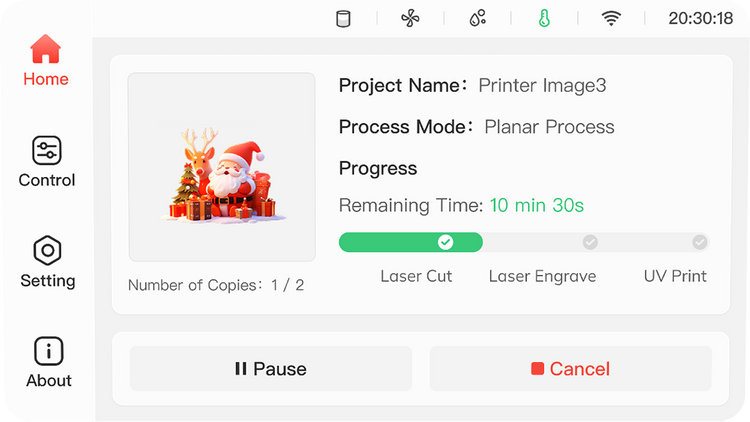Viewport: 750px width, 422px height.
Task: Select the Control label in sidebar
Action: coord(47,180)
